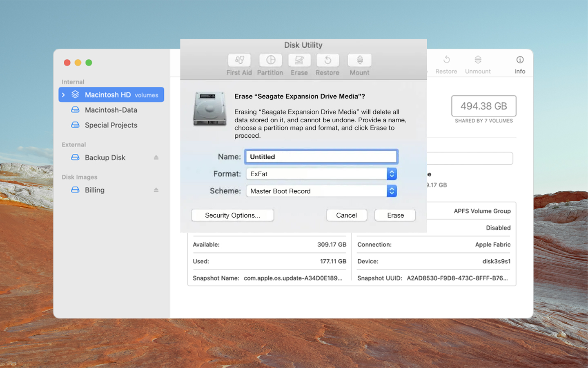Click the Security Options button
588x368 pixels.
click(232, 215)
